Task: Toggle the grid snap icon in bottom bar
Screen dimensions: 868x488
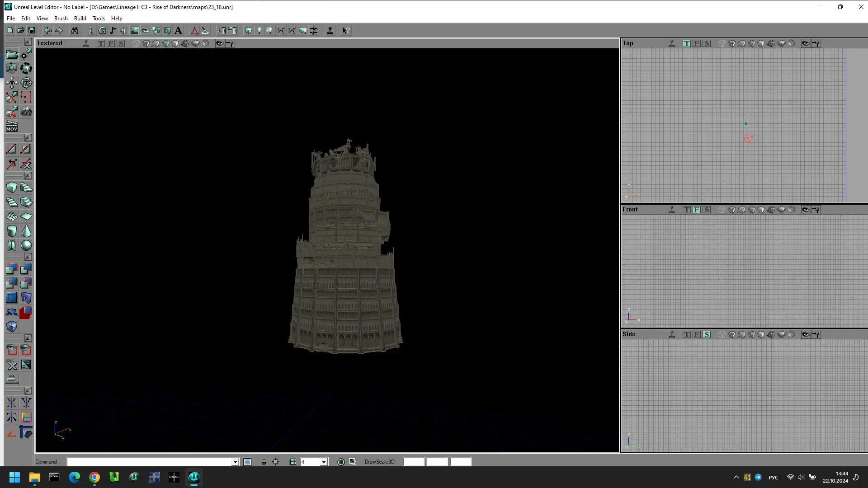Action: click(293, 462)
